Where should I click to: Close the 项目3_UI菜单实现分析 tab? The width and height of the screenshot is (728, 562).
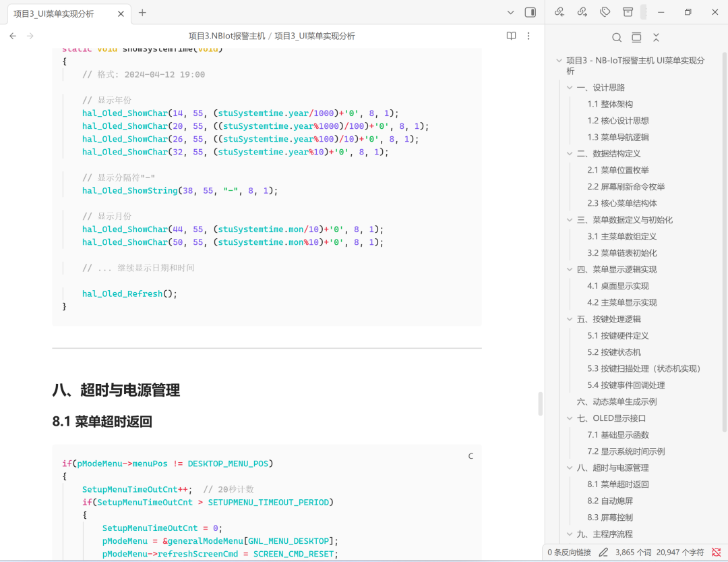[x=121, y=14]
